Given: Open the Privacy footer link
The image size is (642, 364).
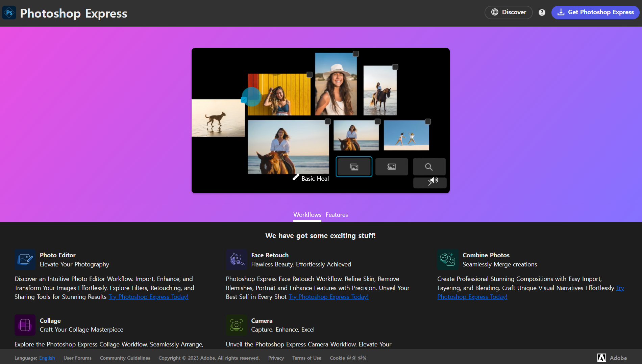Looking at the screenshot, I should pos(276,358).
